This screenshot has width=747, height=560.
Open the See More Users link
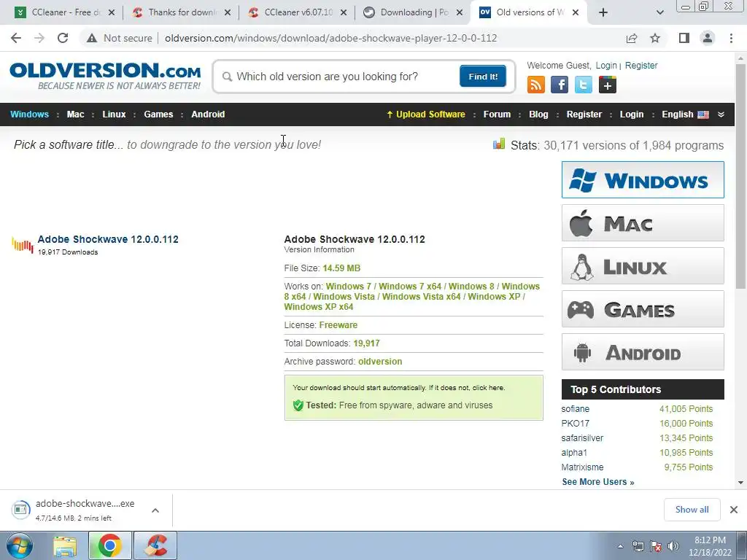point(598,481)
